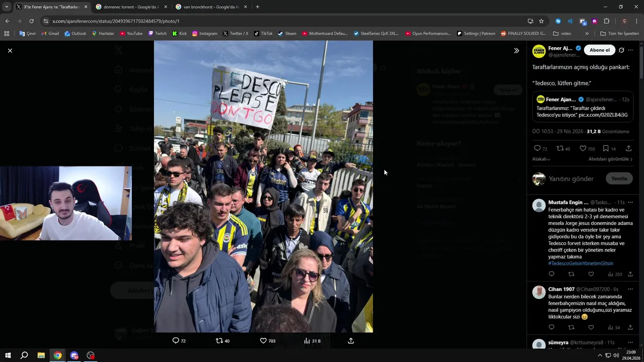Open Tüm Yer İşaretleri folder
The width and height of the screenshot is (644, 362).
[619, 34]
